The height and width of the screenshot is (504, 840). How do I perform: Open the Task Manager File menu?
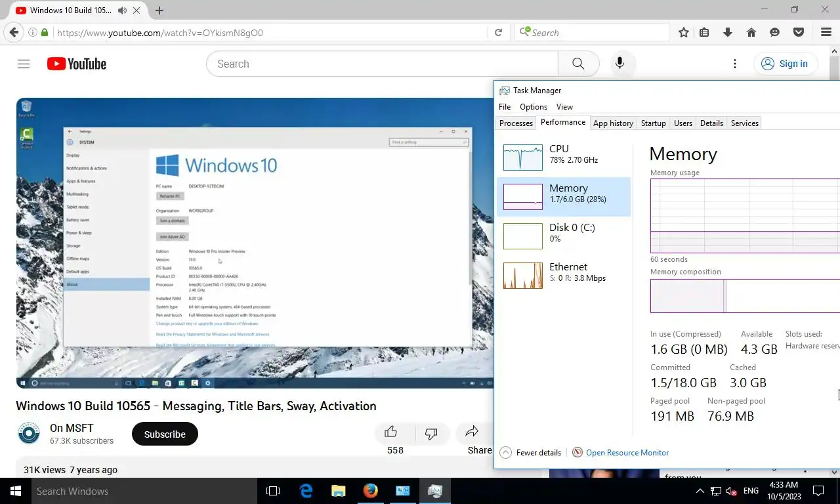click(505, 106)
